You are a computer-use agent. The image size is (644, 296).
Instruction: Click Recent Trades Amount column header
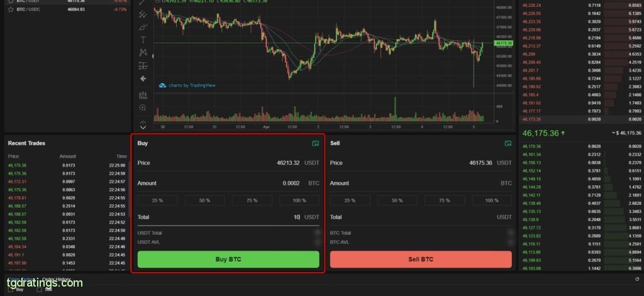pyautogui.click(x=67, y=156)
